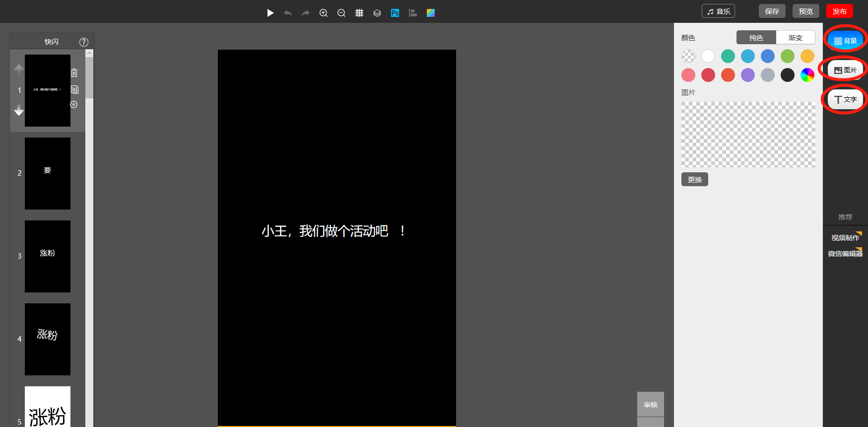868x427 pixels.
Task: Switch to the 纯色 solid color tab
Action: click(x=756, y=37)
